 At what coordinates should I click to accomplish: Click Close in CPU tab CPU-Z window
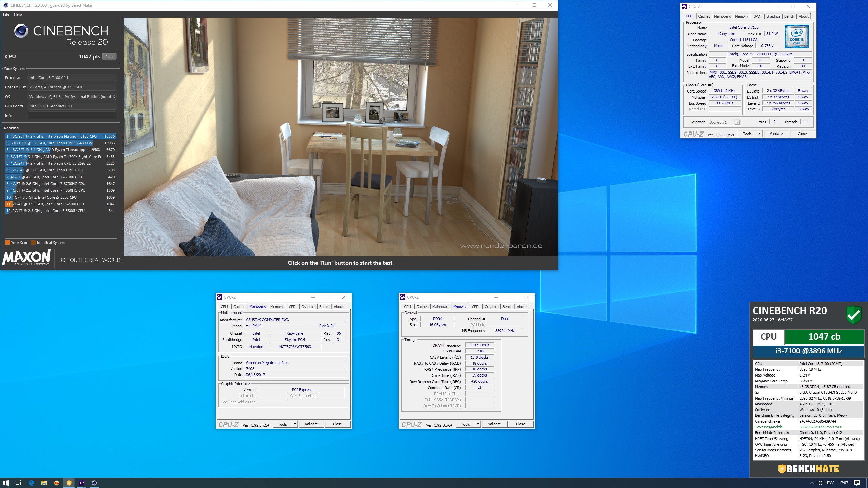[802, 134]
